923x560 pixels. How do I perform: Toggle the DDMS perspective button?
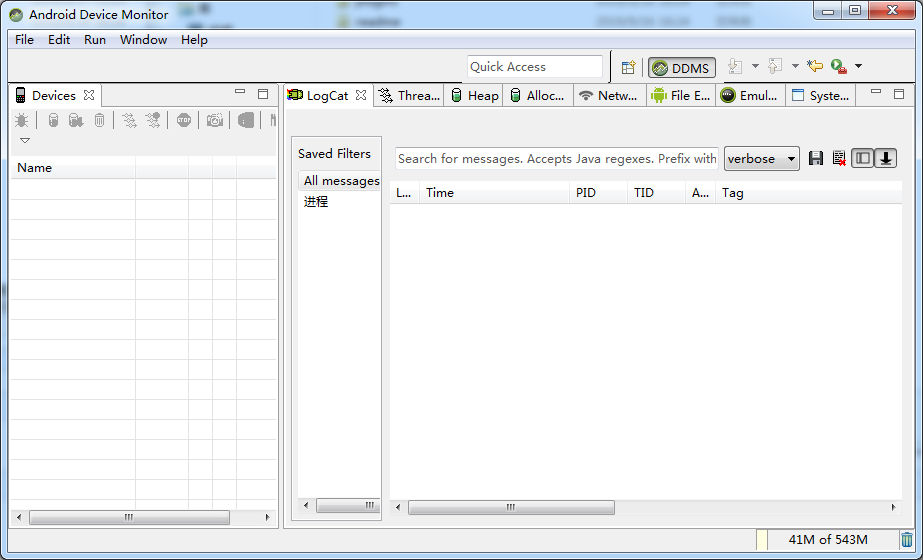(x=682, y=67)
